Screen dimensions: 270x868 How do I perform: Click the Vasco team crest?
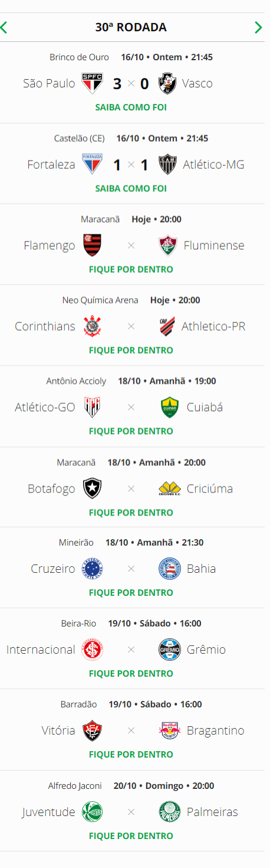[168, 84]
